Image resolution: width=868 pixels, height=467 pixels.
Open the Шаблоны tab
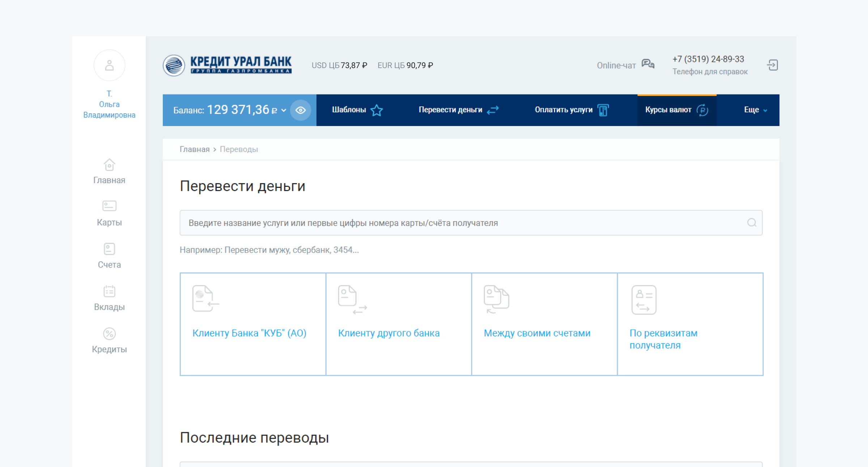pos(357,110)
